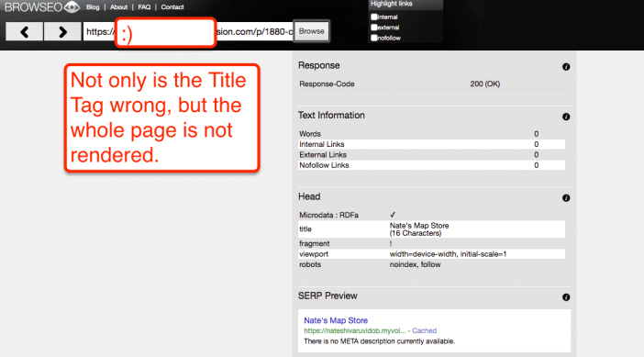Focus the URL input field
This screenshot has width=644, height=357.
click(x=188, y=31)
